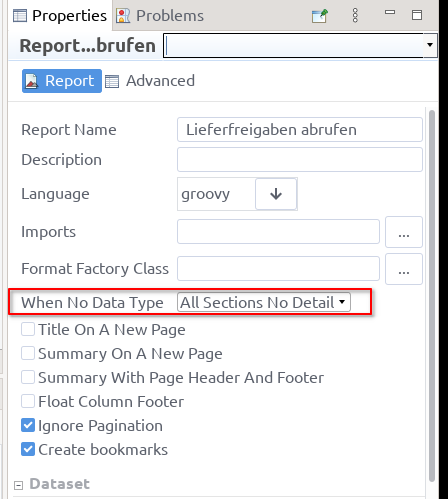Click the Format Factory Class browse button
Image resolution: width=448 pixels, height=499 pixels.
tap(404, 269)
